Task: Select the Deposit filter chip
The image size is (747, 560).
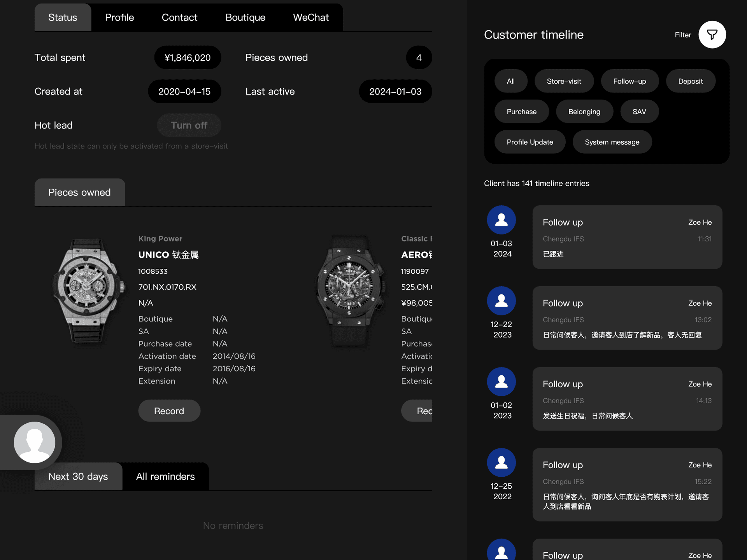Action: click(690, 81)
